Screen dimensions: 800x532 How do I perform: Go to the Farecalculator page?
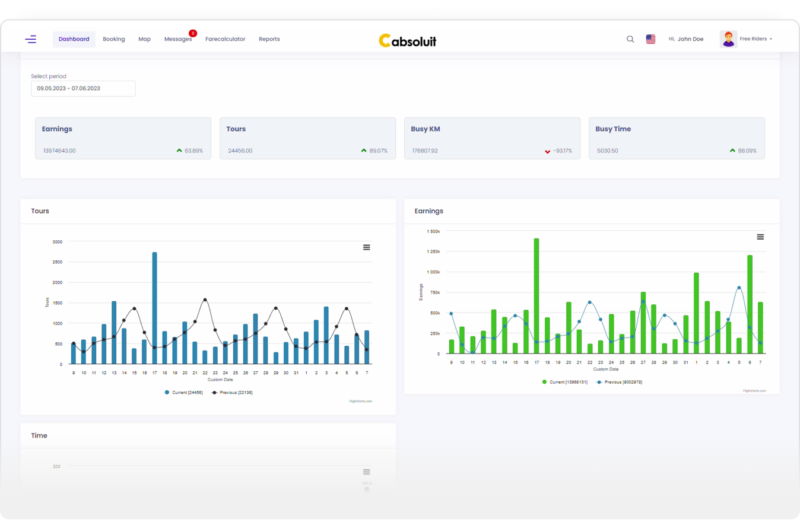tap(225, 39)
